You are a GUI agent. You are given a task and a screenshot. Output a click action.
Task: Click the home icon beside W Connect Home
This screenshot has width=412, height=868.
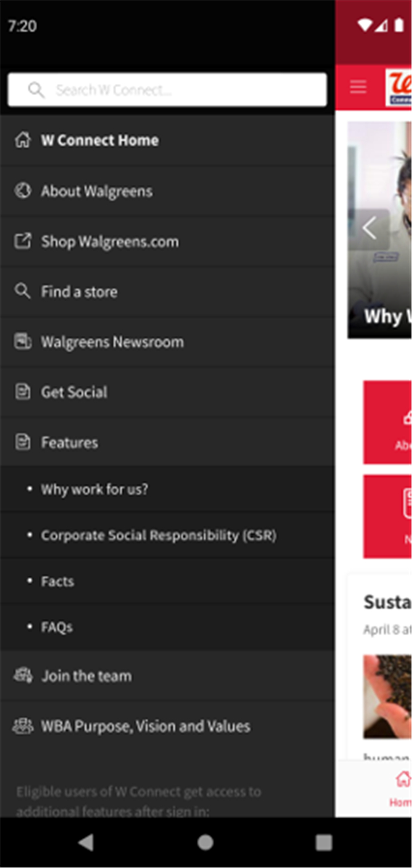(22, 140)
